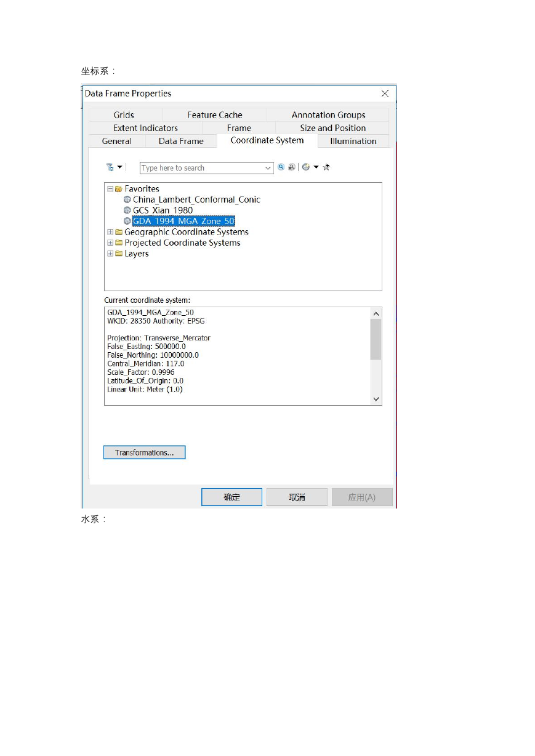Open the search box dropdown arrow
The width and height of the screenshot is (535, 756).
(268, 168)
